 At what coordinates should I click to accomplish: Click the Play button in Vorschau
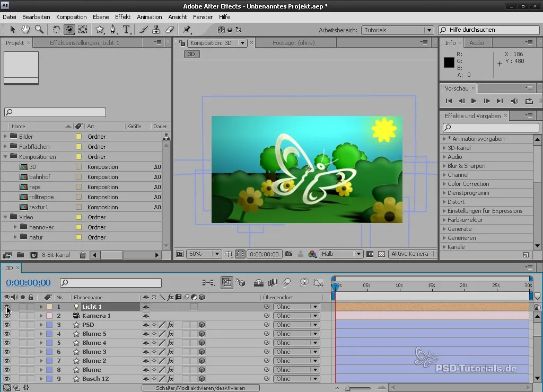point(474,101)
